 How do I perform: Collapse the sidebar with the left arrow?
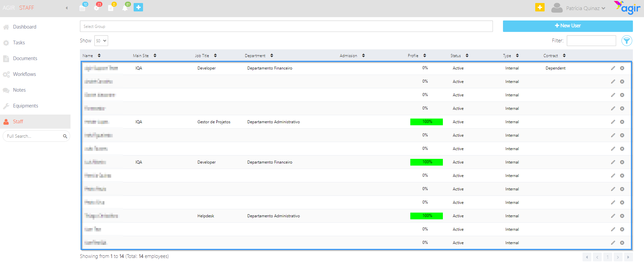point(66,8)
